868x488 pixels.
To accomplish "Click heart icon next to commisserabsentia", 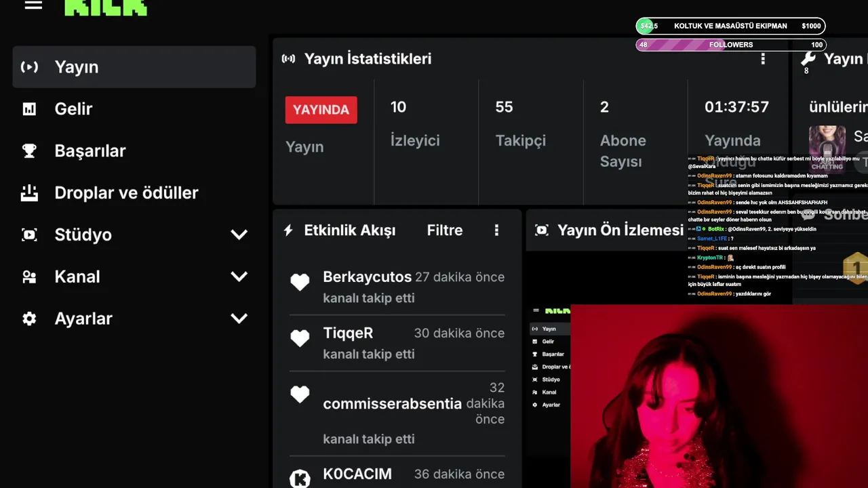I will pyautogui.click(x=300, y=394).
